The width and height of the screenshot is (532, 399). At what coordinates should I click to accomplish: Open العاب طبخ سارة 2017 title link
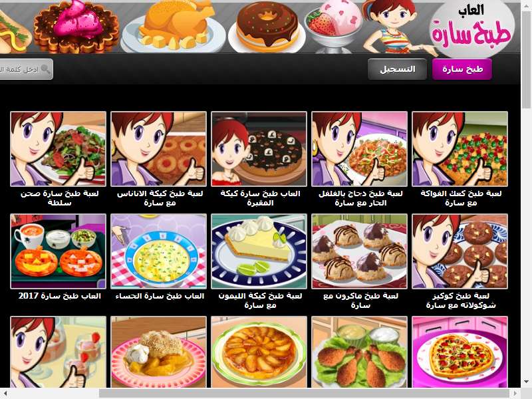(59, 296)
